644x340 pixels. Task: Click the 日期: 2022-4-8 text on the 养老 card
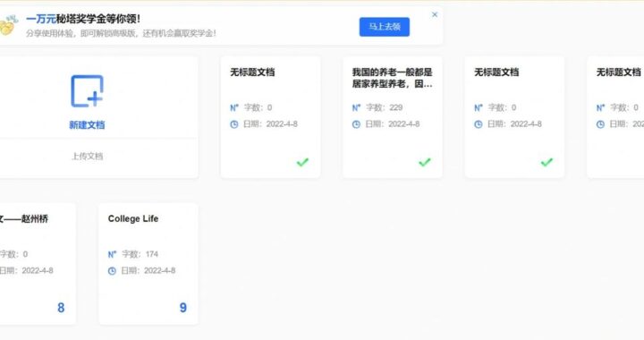tap(393, 124)
